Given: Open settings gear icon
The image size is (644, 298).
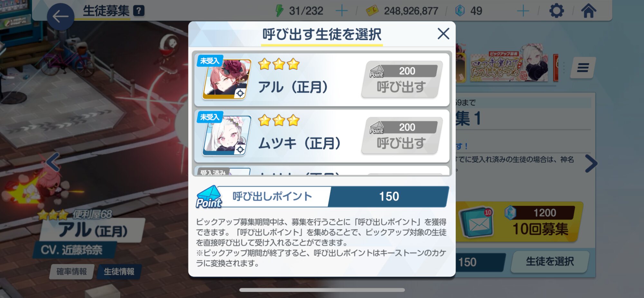Looking at the screenshot, I should click(x=556, y=11).
